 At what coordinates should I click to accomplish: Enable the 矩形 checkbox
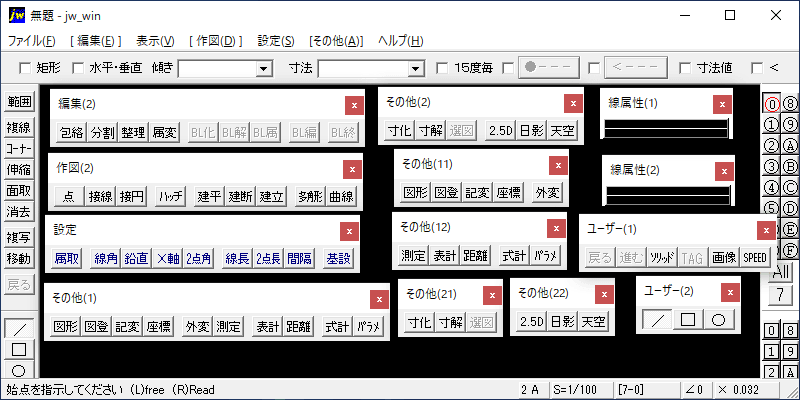(24, 67)
